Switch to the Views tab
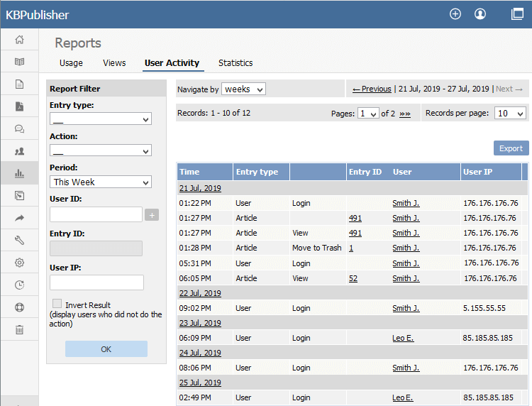The height and width of the screenshot is (406, 532). point(114,62)
